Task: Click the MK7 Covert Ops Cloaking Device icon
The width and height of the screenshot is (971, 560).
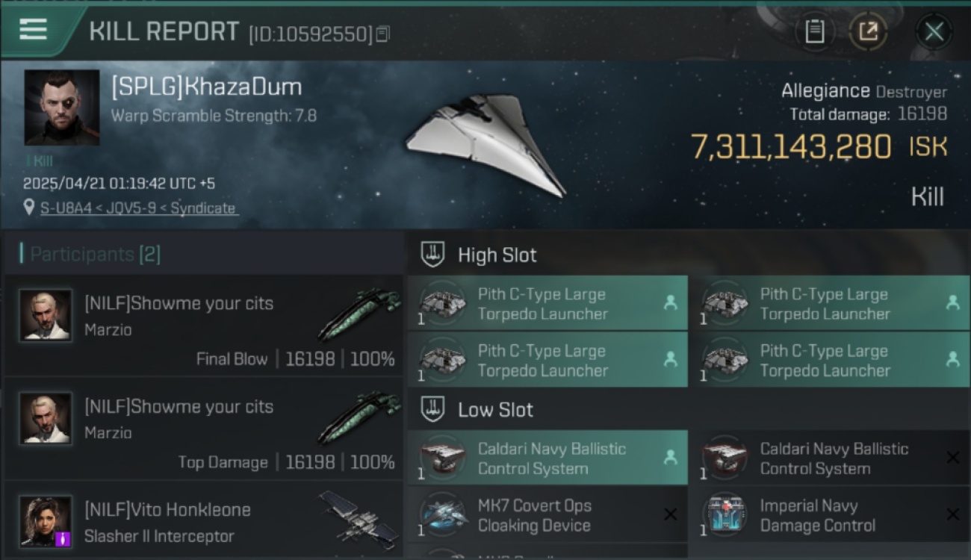Action: (x=442, y=515)
